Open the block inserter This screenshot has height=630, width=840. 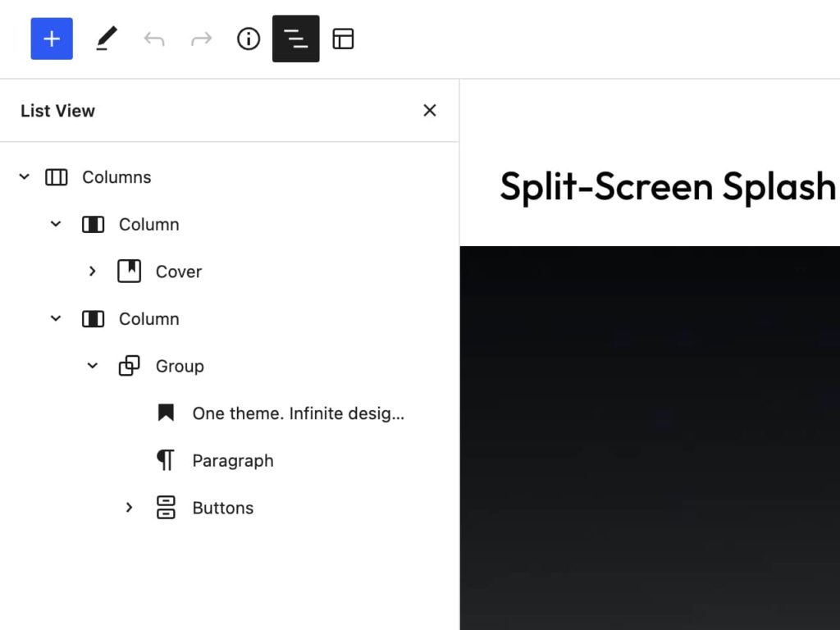point(52,38)
